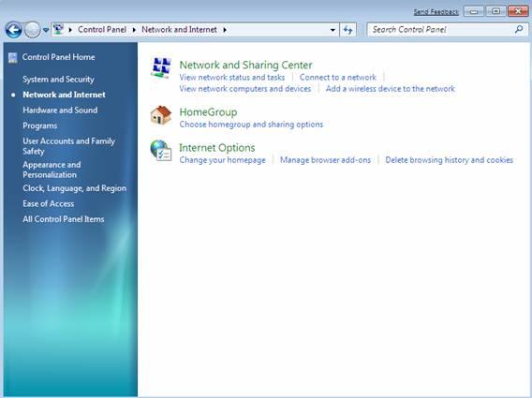Click the Internet Options globe icon
532x398 pixels.
[161, 151]
